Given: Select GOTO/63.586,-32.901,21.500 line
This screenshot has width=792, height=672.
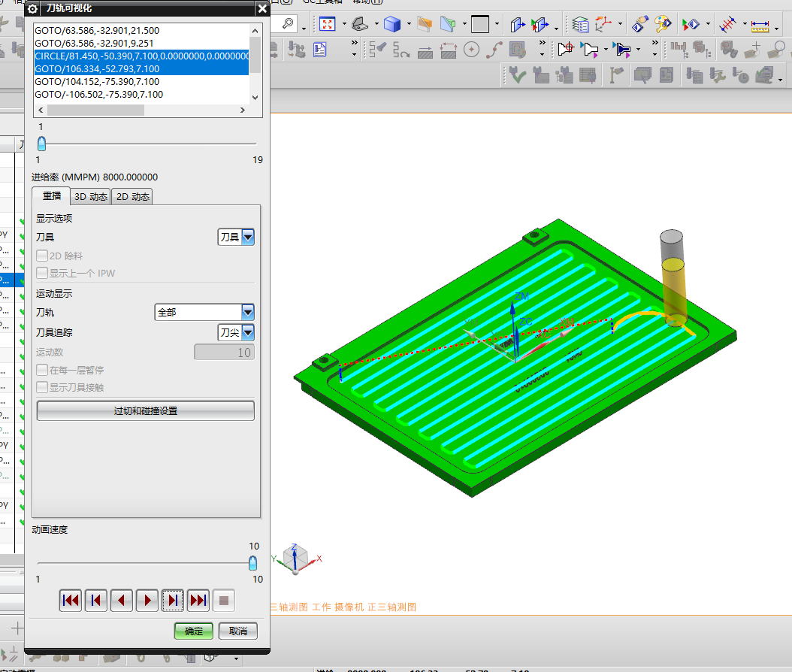Looking at the screenshot, I should pos(97,30).
